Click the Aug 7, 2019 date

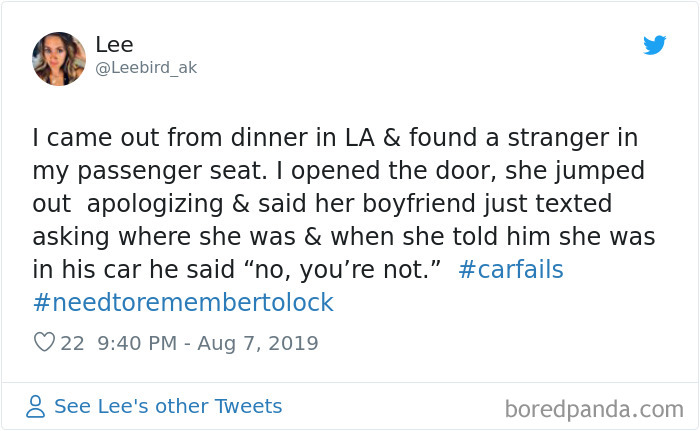(258, 343)
